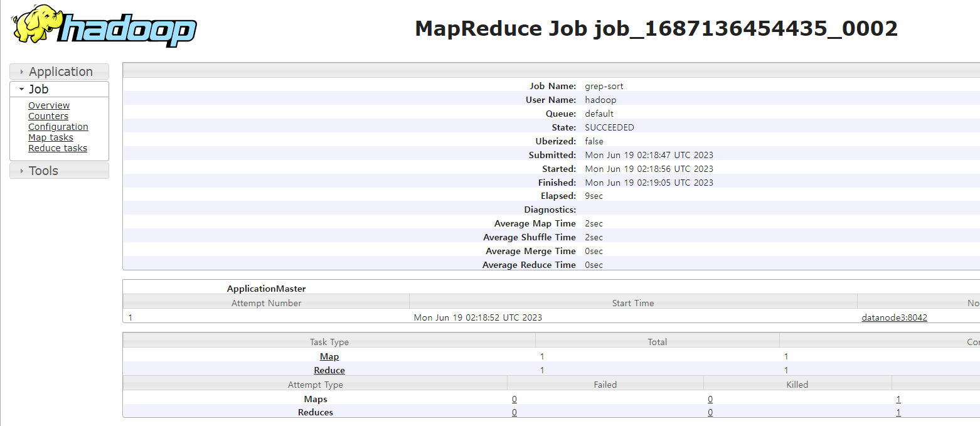This screenshot has height=426, width=980.
Task: Open the Reduce tasks link
Action: [x=58, y=148]
